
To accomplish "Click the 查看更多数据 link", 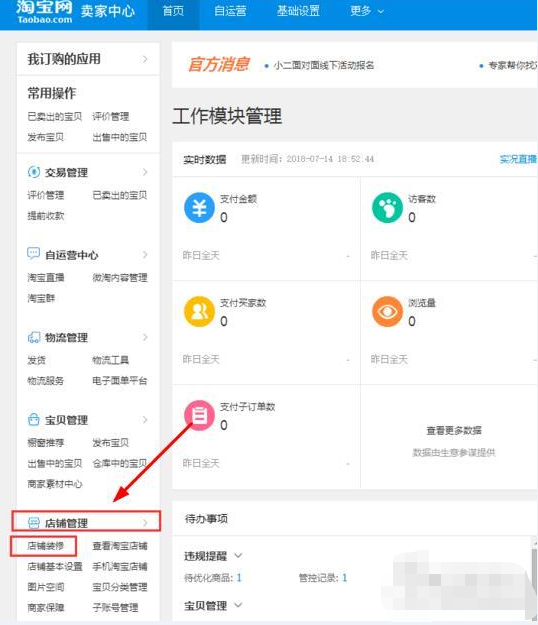I will 454,430.
